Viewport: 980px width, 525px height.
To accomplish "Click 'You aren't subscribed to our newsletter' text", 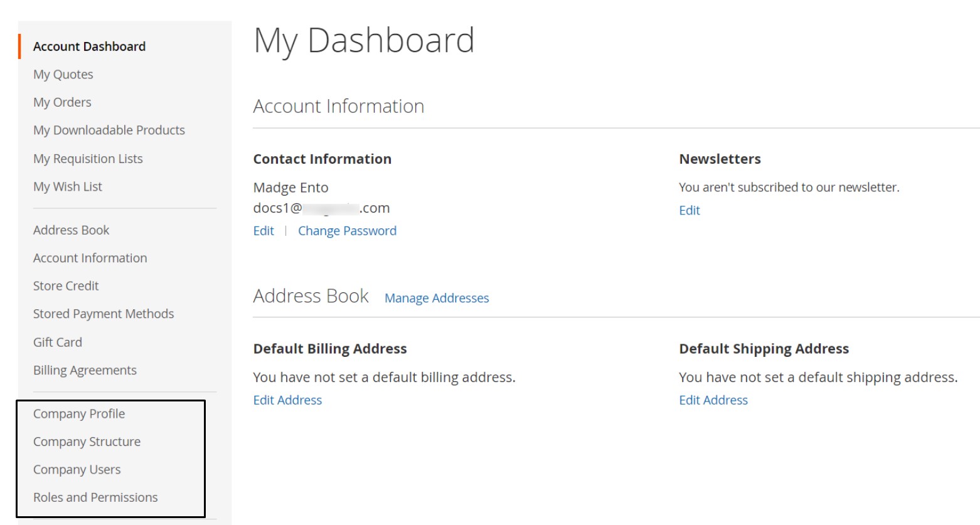I will [789, 188].
